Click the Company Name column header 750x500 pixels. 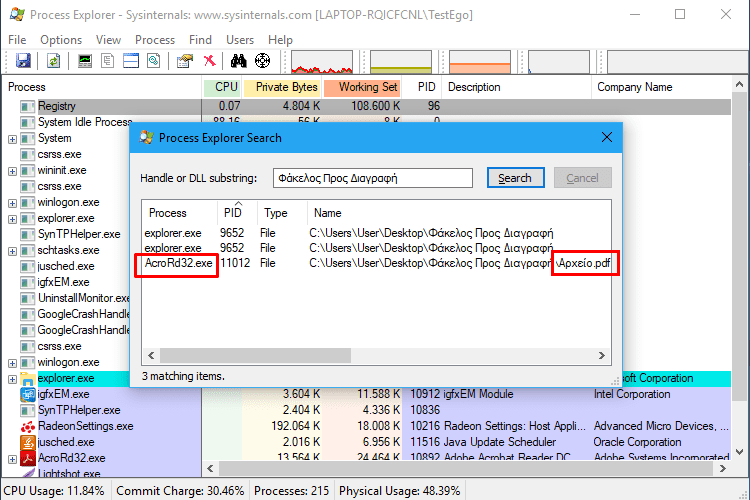coord(662,87)
